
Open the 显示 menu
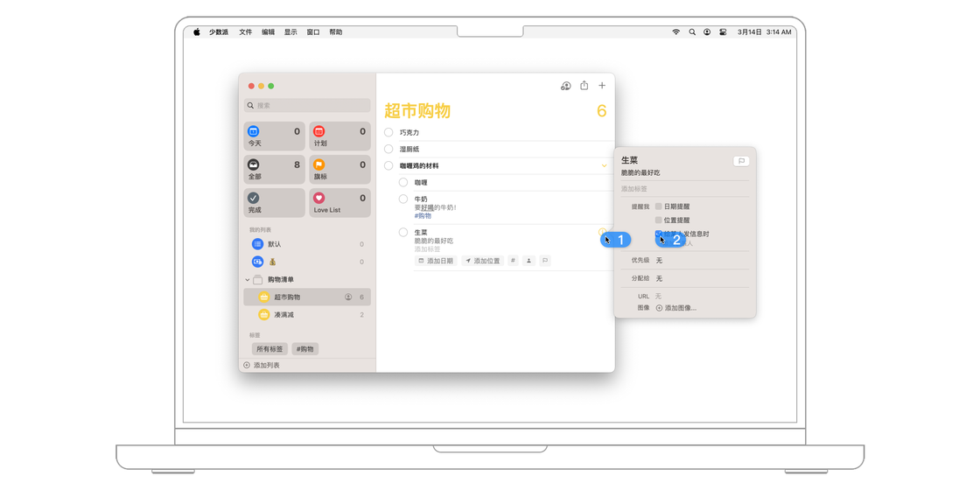pos(290,31)
